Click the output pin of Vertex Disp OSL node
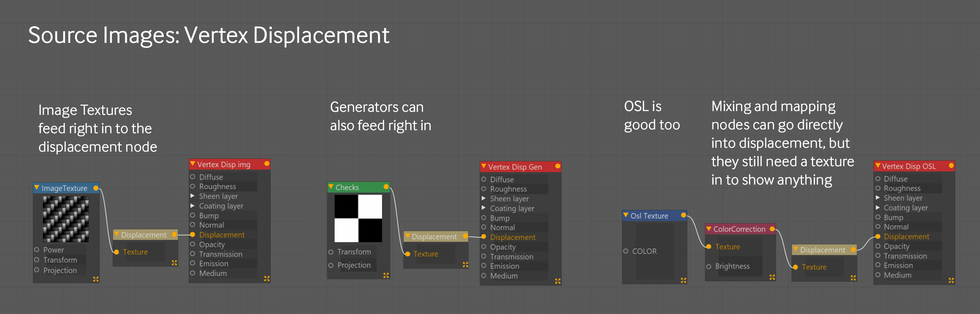The width and height of the screenshot is (980, 314). [x=951, y=166]
